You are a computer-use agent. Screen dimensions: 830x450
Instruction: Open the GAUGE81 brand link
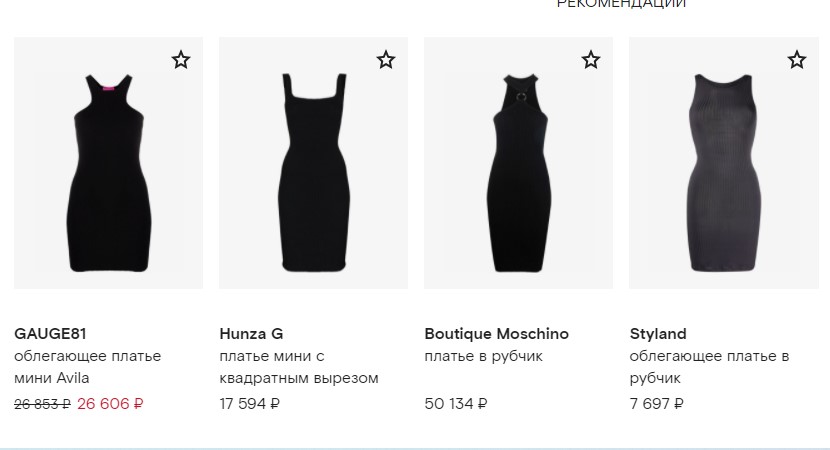click(50, 334)
